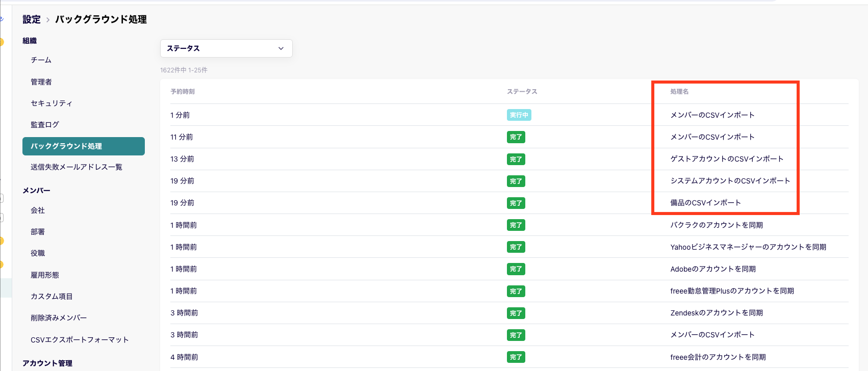
Task: Click the 処理名 column header
Action: pyautogui.click(x=679, y=92)
